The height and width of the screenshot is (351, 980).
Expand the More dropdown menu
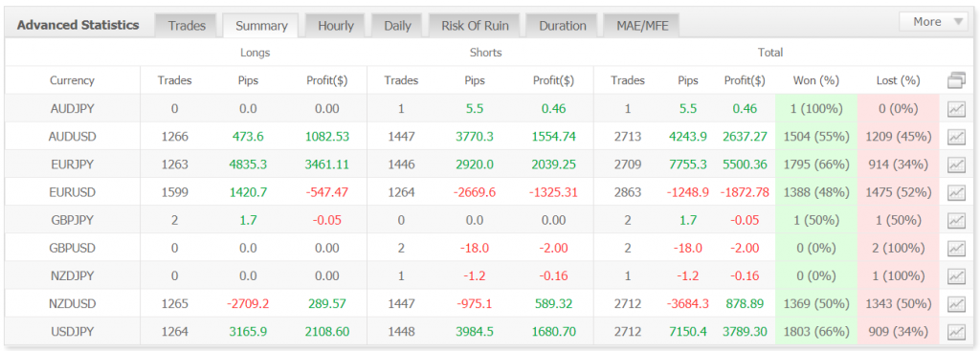(934, 22)
